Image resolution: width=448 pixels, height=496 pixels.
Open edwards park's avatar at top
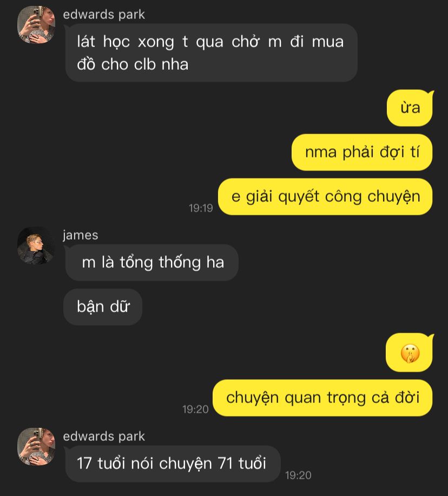pyautogui.click(x=36, y=24)
